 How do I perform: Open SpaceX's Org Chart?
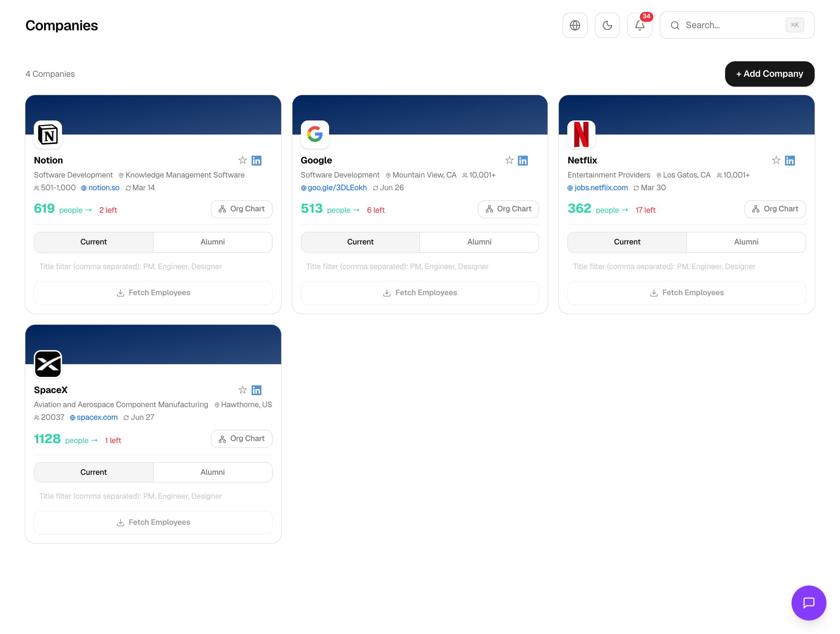(x=241, y=439)
